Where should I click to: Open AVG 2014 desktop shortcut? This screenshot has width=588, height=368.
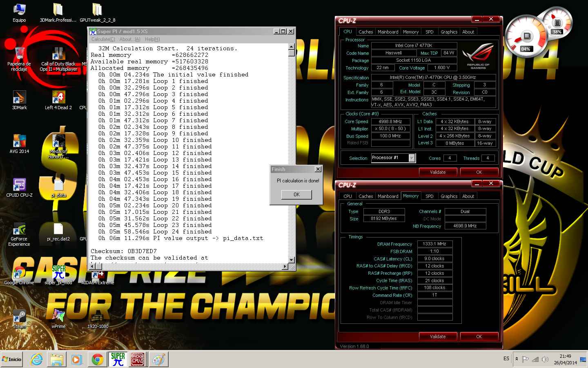(x=19, y=144)
